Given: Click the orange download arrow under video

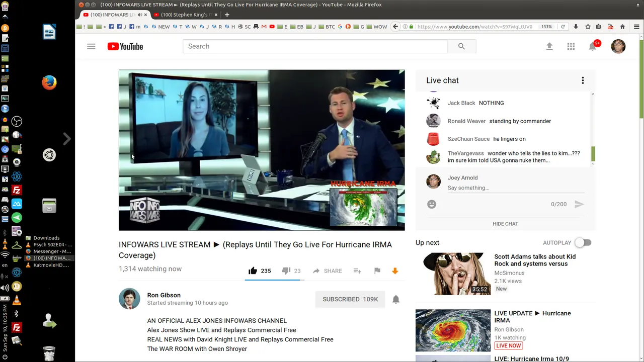Looking at the screenshot, I should point(395,270).
